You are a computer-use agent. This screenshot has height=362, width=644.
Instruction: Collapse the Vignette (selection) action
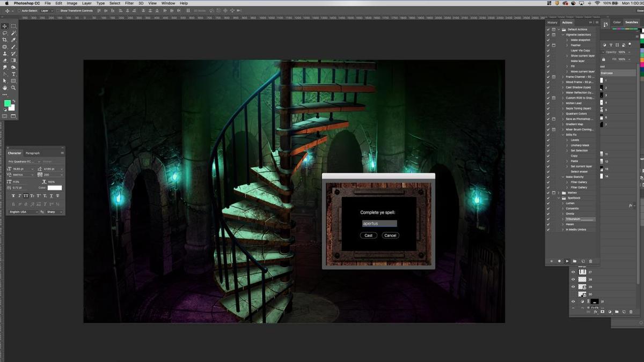(562, 35)
